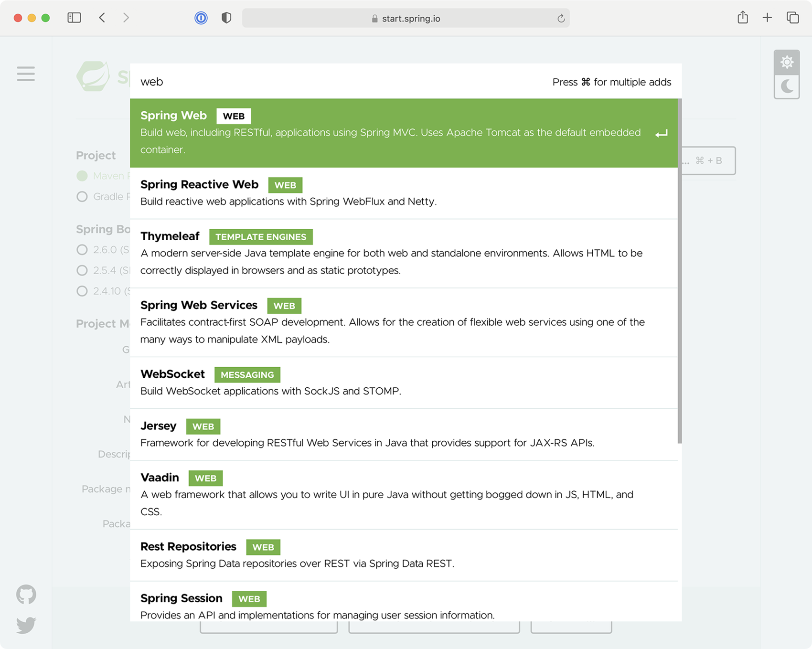This screenshot has width=812, height=649.
Task: Click the "Press ⌘ for multiple adds" hint
Action: [612, 82]
